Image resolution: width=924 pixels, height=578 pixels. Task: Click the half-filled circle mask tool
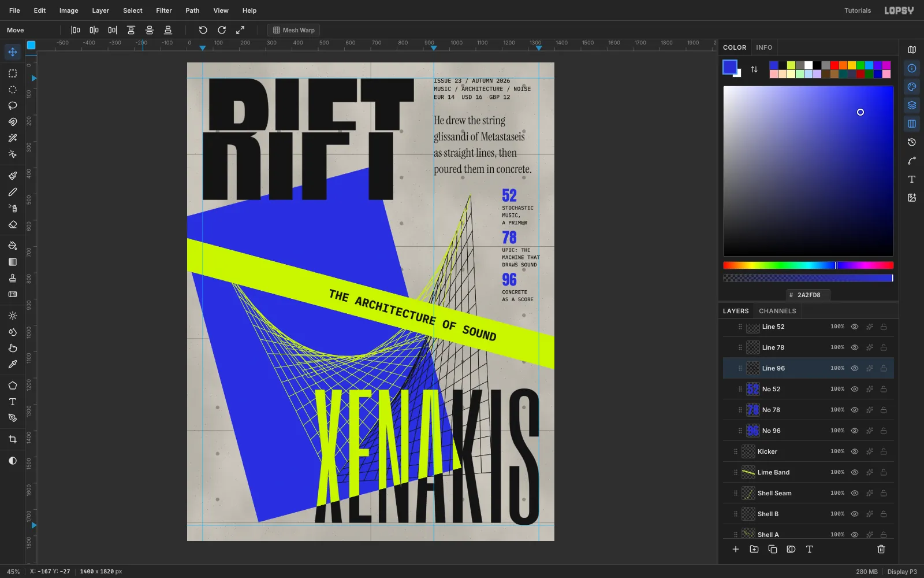(x=13, y=461)
